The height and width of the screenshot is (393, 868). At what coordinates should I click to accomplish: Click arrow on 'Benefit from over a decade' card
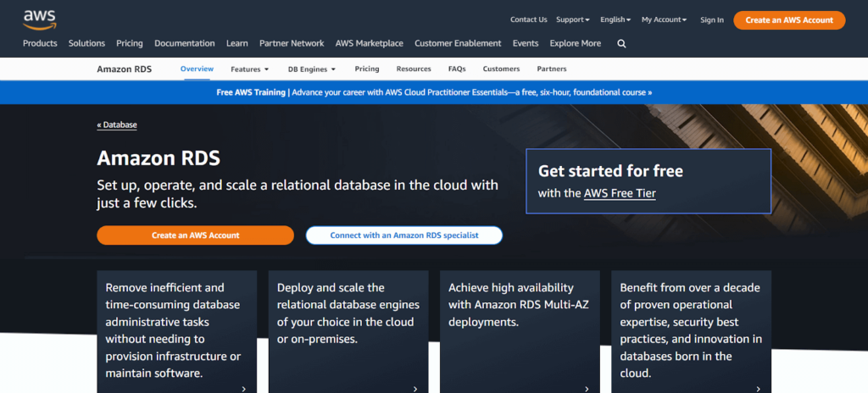point(758,388)
